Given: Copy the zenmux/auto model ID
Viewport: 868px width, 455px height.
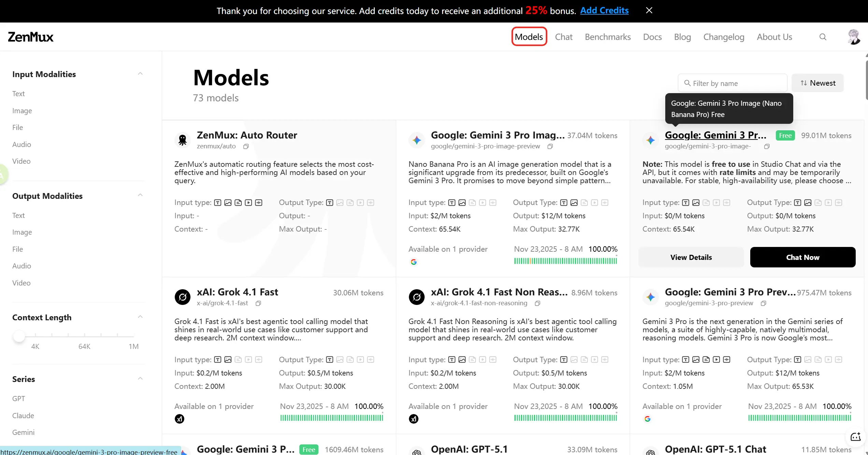Looking at the screenshot, I should [246, 146].
